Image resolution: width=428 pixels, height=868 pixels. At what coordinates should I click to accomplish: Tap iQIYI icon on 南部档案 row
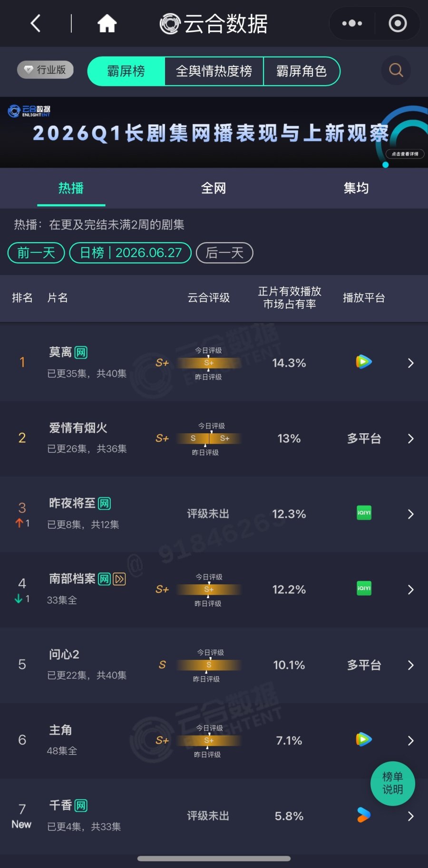click(364, 589)
